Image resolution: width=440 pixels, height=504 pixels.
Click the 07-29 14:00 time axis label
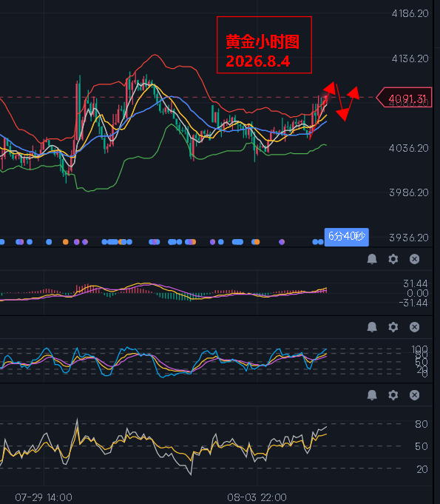[44, 497]
